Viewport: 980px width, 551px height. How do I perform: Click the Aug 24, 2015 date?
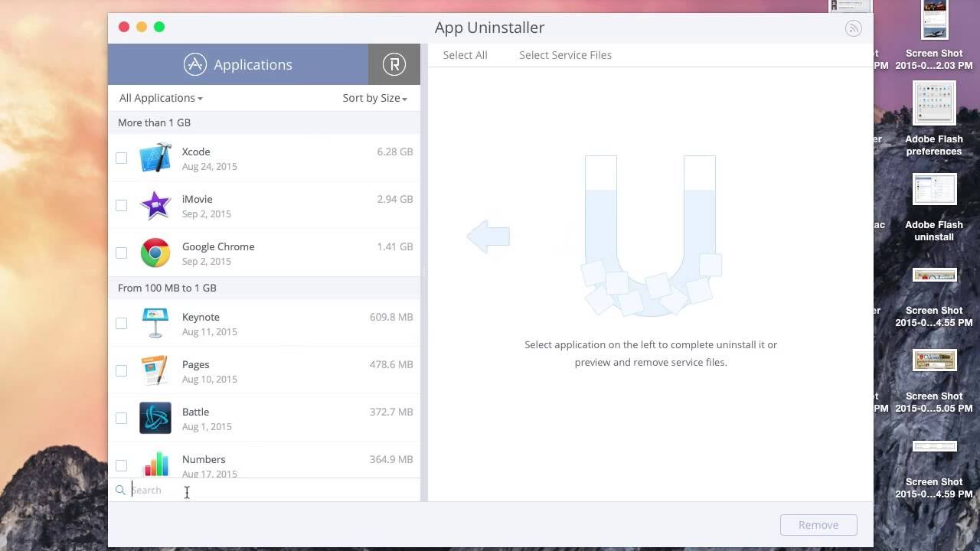pyautogui.click(x=210, y=166)
